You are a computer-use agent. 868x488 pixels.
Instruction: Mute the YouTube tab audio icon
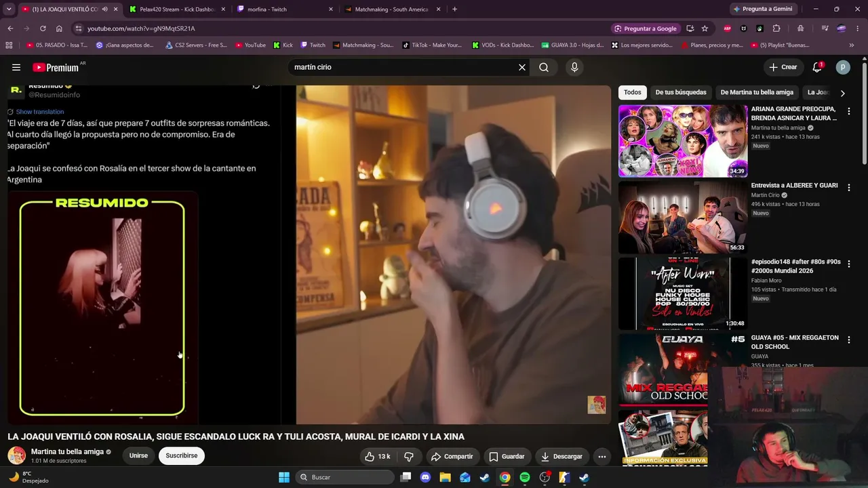pos(104,9)
